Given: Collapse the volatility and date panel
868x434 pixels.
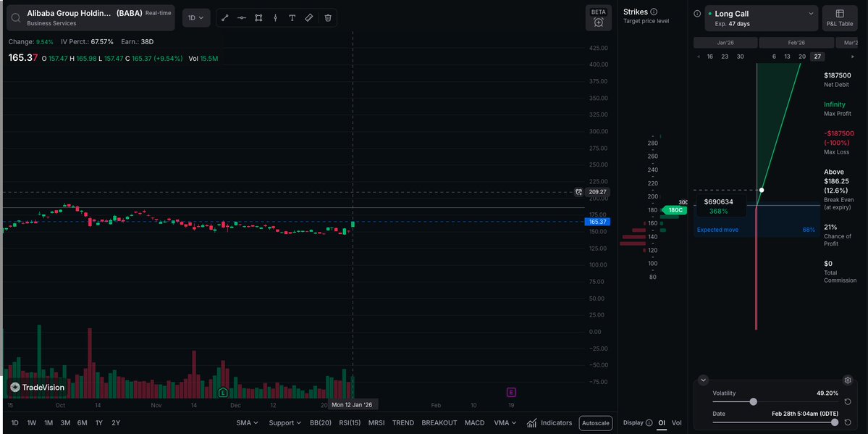Looking at the screenshot, I should coord(703,380).
